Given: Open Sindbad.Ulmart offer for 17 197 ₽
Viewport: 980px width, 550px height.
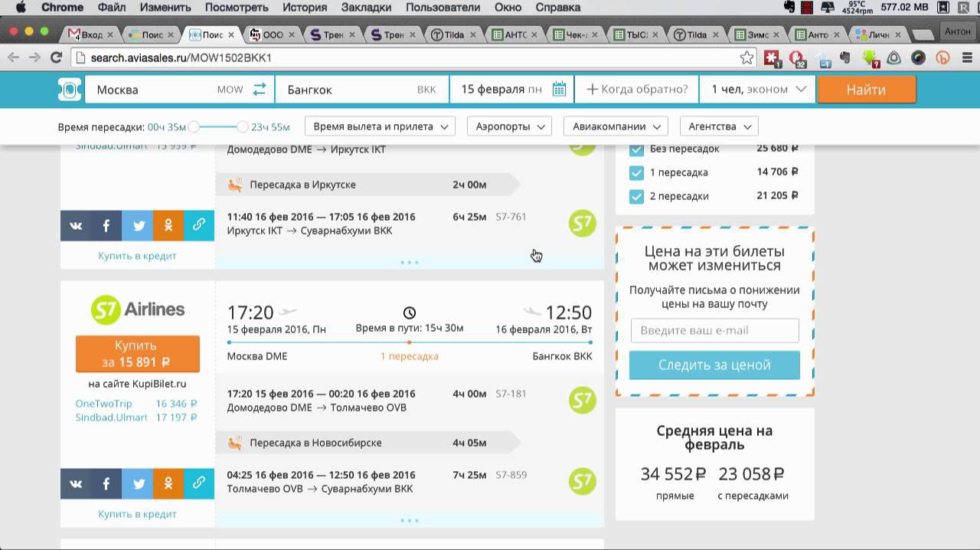Looking at the screenshot, I should point(136,417).
